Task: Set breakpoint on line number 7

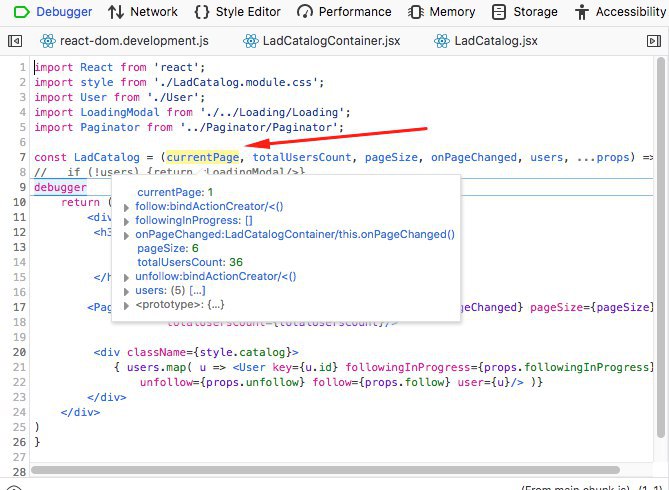Action: (x=23, y=158)
